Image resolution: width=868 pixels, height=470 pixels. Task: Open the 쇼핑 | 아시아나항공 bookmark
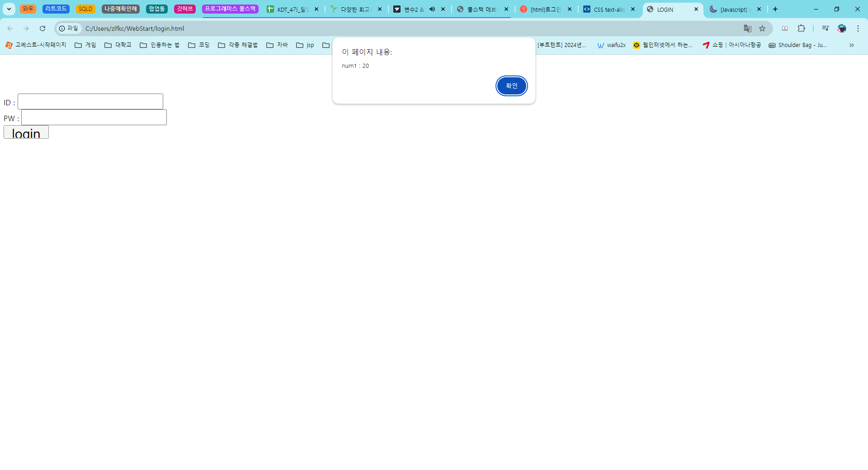[732, 45]
